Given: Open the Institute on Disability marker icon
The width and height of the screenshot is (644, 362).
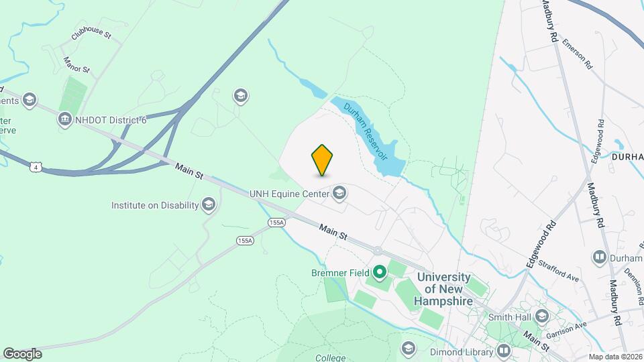Looking at the screenshot, I should click(x=208, y=204).
